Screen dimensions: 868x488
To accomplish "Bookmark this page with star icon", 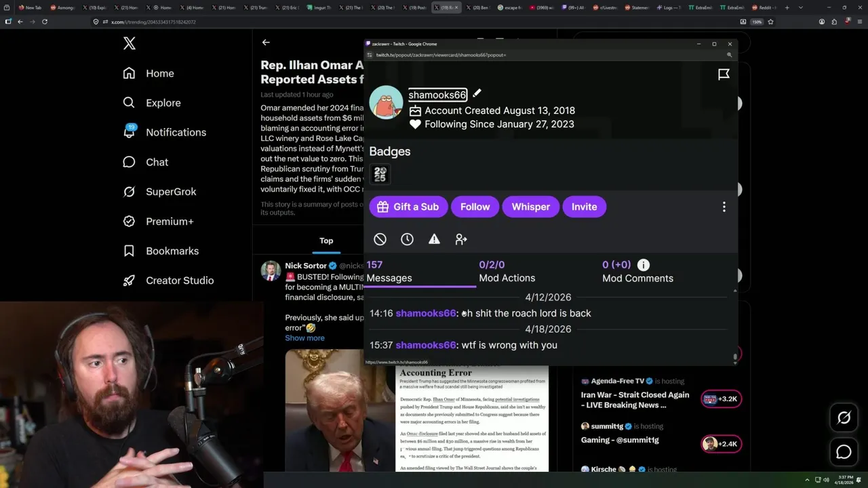I will point(770,22).
